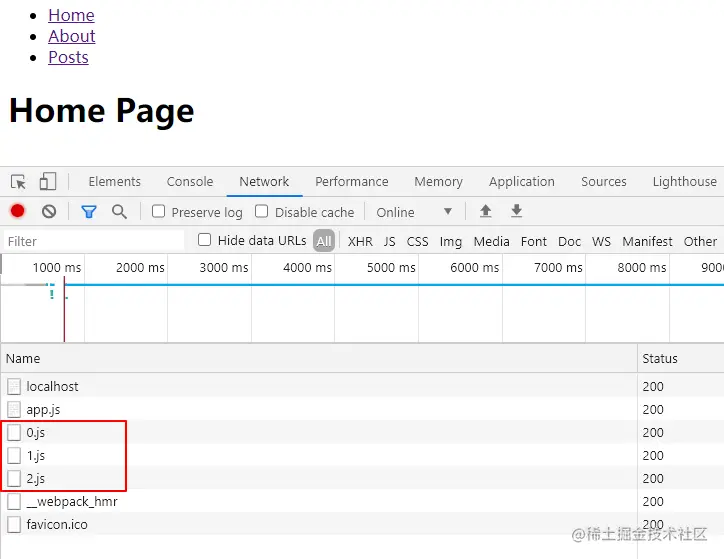This screenshot has height=559, width=724.
Task: Toggle the network filter funnel icon
Action: pos(89,212)
